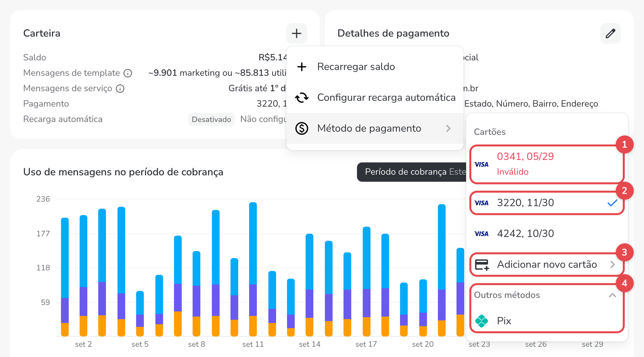The image size is (644, 357).
Task: Click the 'Recarga automática' row label
Action: click(63, 119)
